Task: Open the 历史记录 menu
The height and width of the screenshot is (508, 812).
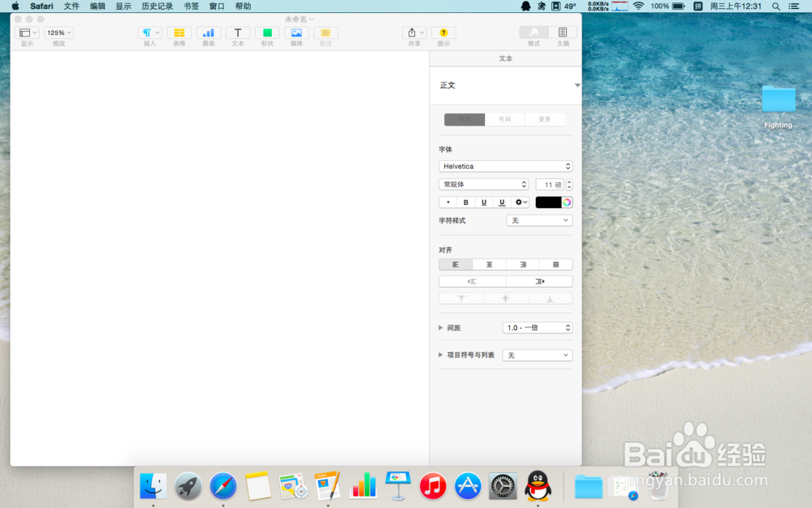Action: pos(157,7)
